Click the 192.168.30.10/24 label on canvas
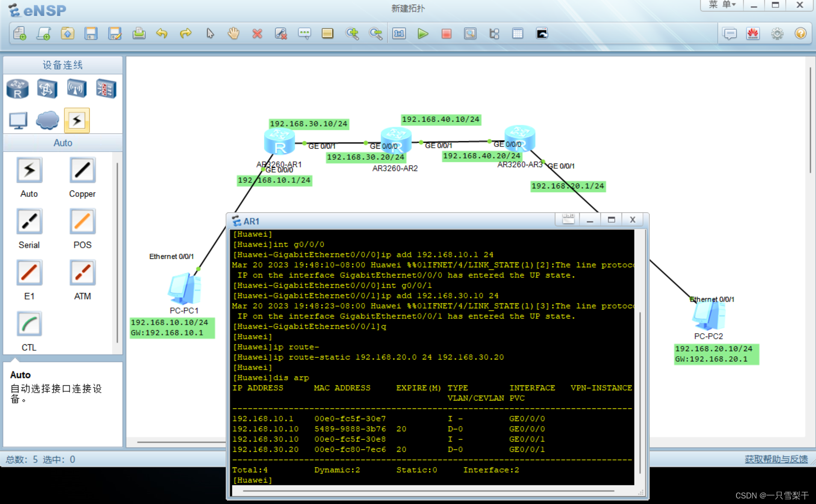The width and height of the screenshot is (816, 504). 309,124
